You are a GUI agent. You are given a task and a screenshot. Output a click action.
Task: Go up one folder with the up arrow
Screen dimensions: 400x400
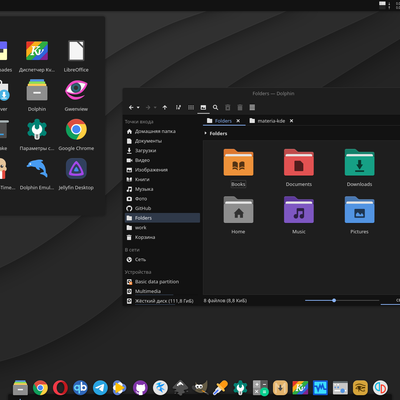click(x=165, y=107)
